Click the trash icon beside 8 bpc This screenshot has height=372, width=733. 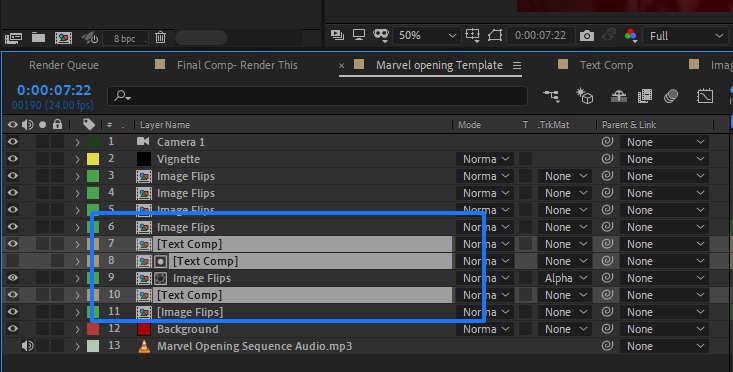click(160, 37)
